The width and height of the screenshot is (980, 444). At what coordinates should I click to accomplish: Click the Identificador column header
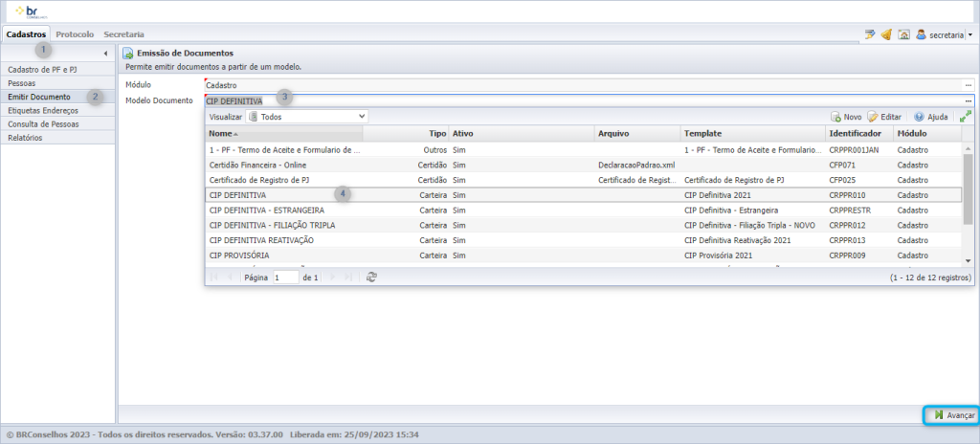pyautogui.click(x=860, y=134)
